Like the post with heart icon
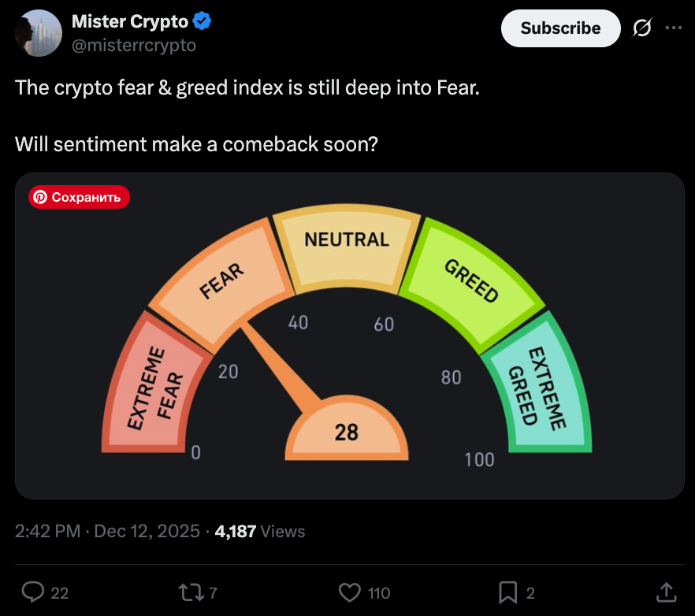Image resolution: width=695 pixels, height=616 pixels. (349, 592)
